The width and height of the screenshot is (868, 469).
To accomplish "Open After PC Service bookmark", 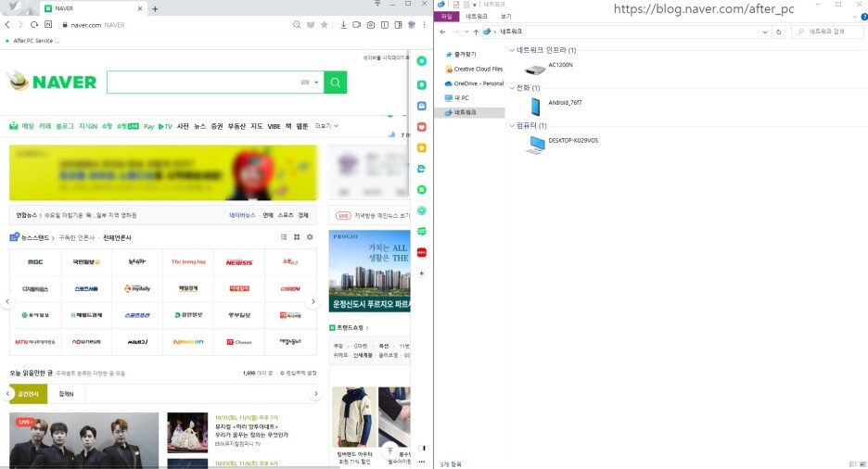I will coord(32,41).
